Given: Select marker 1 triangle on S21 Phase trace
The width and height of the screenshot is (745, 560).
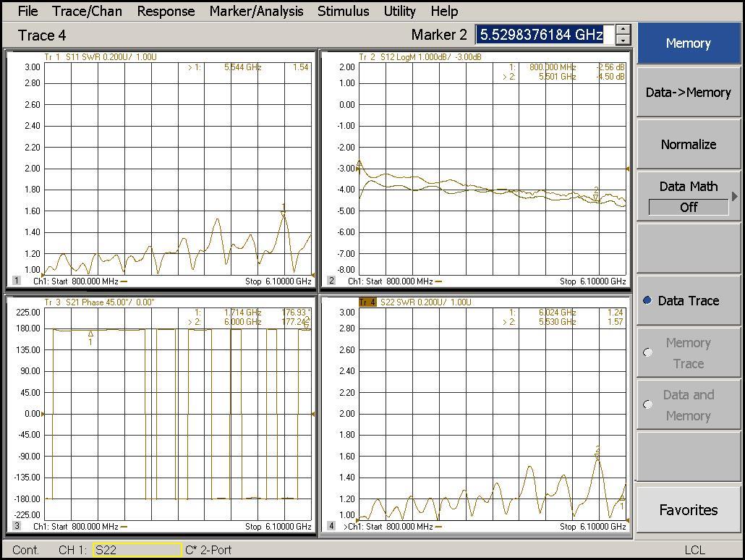Looking at the screenshot, I should [x=90, y=334].
